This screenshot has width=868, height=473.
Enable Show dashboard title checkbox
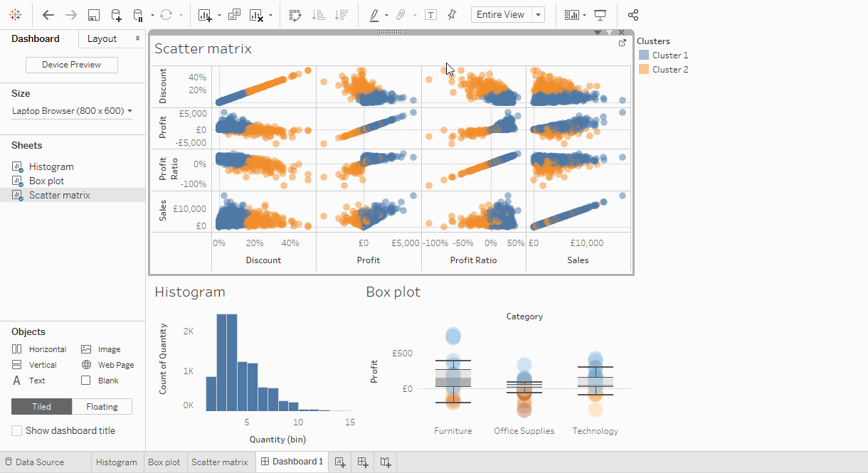click(x=17, y=430)
